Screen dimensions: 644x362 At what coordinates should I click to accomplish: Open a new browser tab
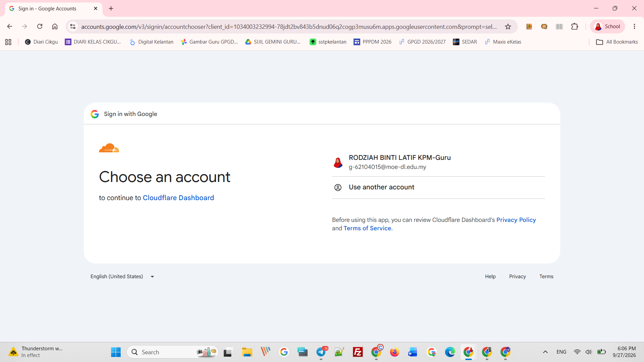point(111,8)
